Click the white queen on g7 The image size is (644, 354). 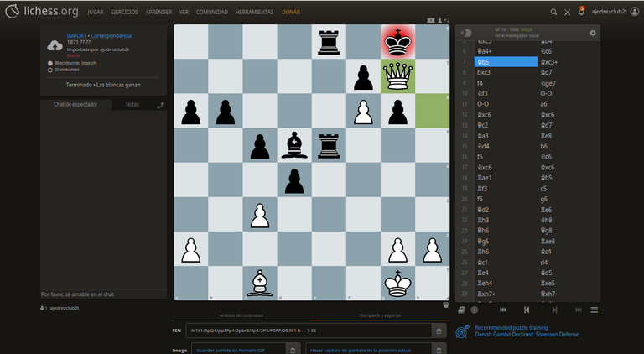coord(397,76)
